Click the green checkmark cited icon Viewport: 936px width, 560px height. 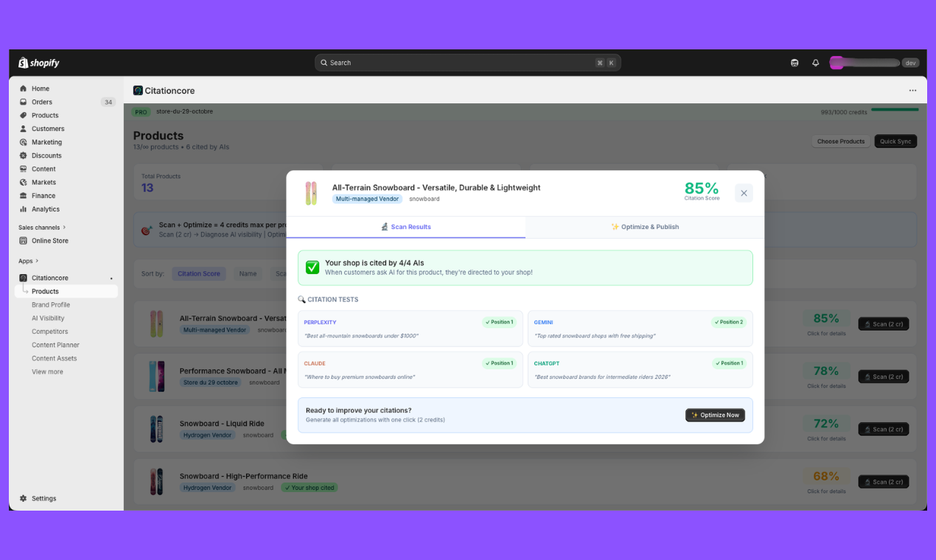312,267
